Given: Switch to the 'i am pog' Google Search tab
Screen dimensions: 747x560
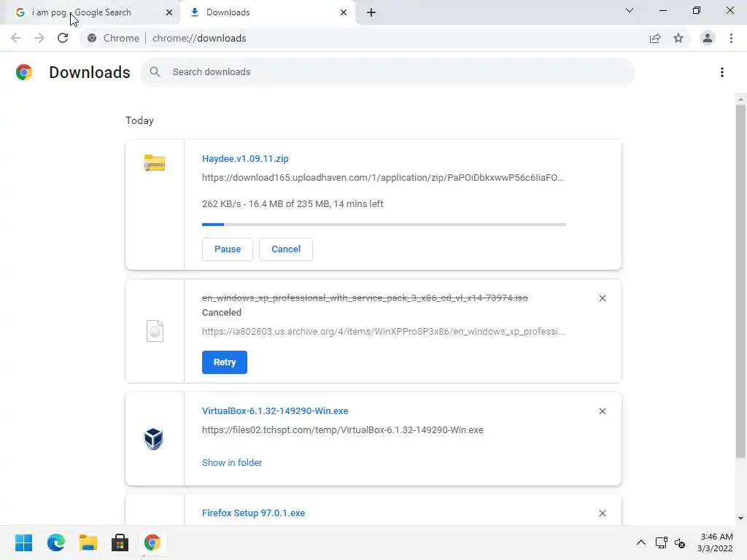Looking at the screenshot, I should 88,12.
